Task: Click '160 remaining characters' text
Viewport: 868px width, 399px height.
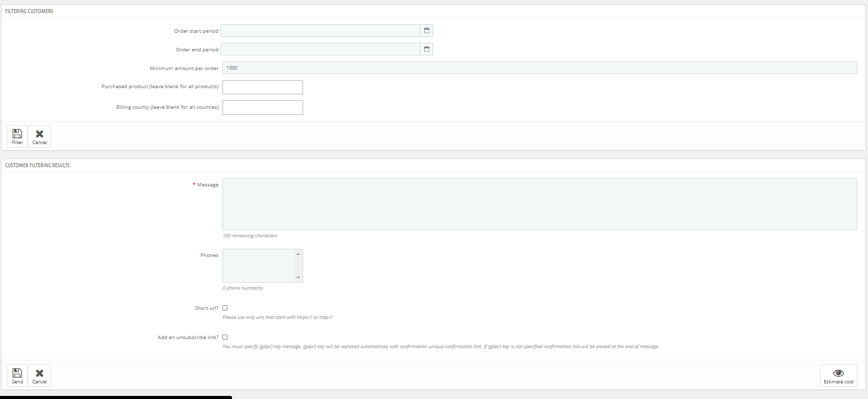Action: [250, 236]
